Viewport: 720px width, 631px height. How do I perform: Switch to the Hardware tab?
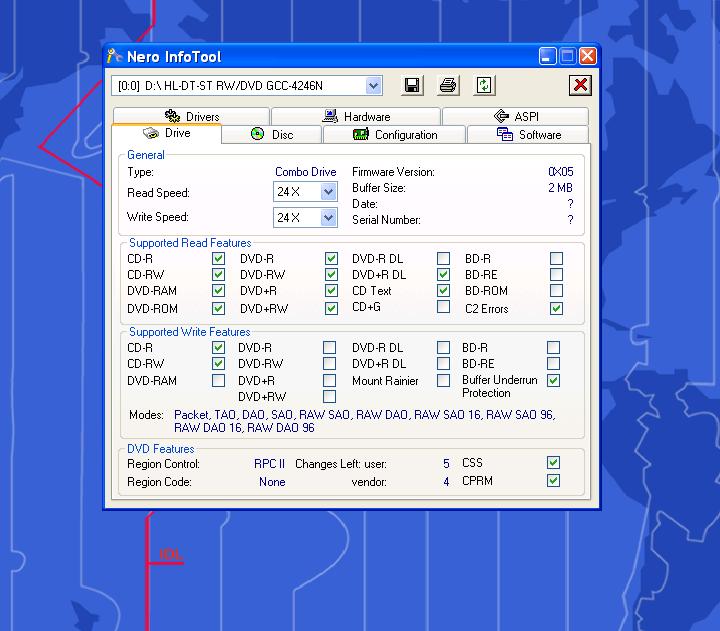point(356,116)
